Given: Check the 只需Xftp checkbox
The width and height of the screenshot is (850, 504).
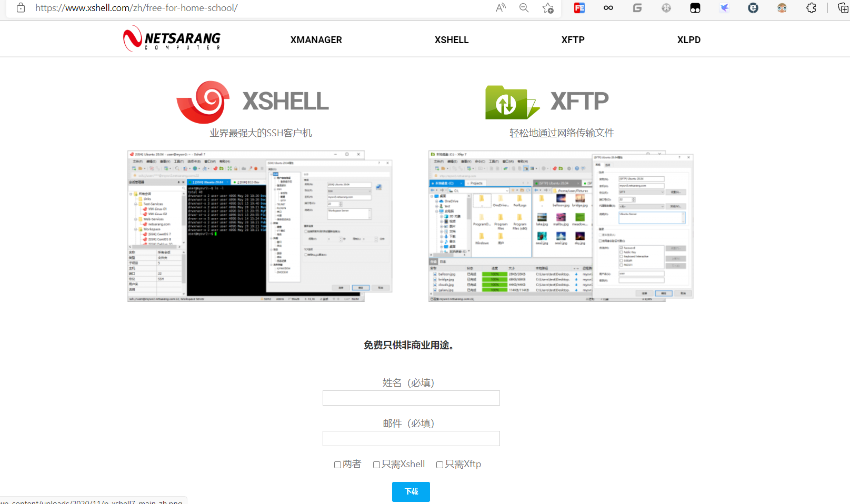Looking at the screenshot, I should [x=439, y=465].
